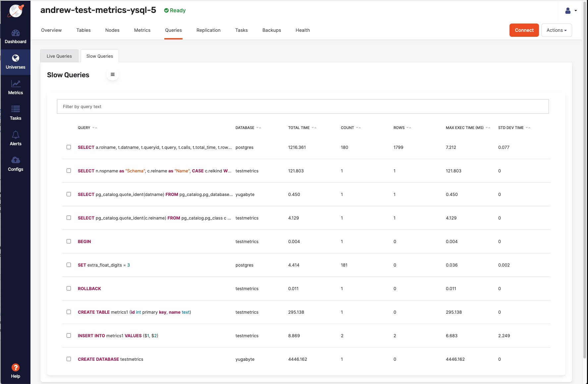This screenshot has height=384, width=588.
Task: Open the user profile menu icon
Action: (568, 11)
